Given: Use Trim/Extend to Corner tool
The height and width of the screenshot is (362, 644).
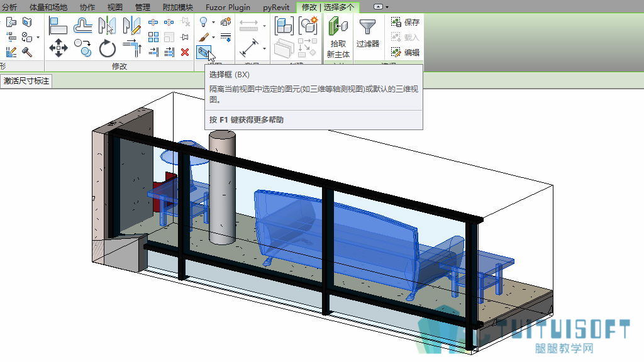Looking at the screenshot, I should [132, 48].
